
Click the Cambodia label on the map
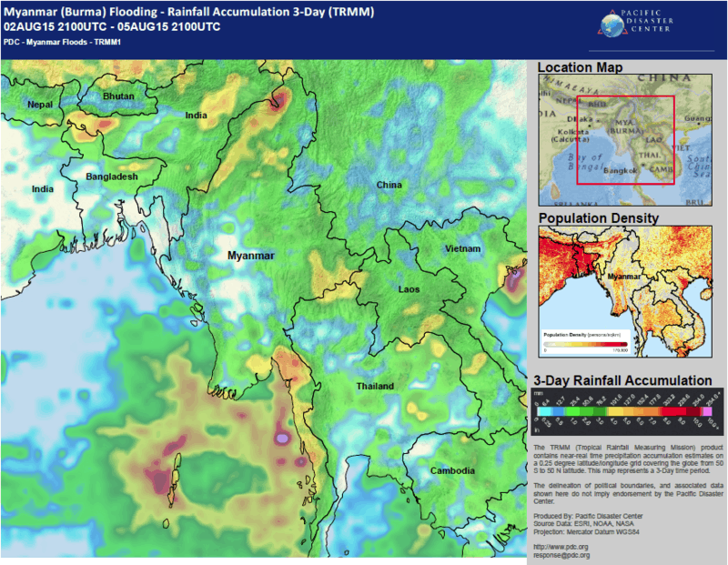click(x=450, y=470)
